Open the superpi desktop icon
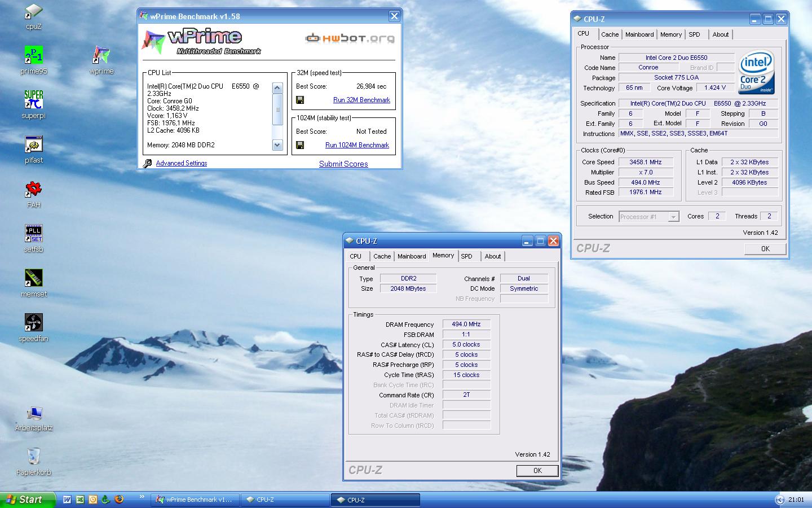Viewport: 812px width, 508px height. coord(34,105)
